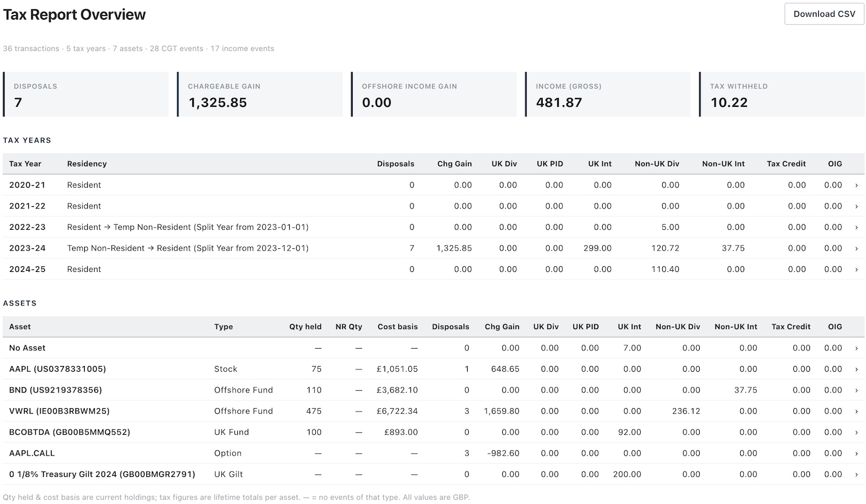
Task: Select the Tax Withheld summary card
Action: [782, 94]
